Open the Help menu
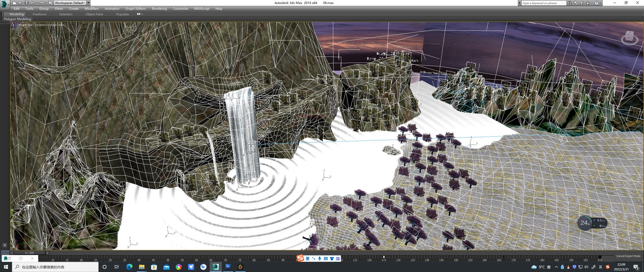 coord(219,9)
